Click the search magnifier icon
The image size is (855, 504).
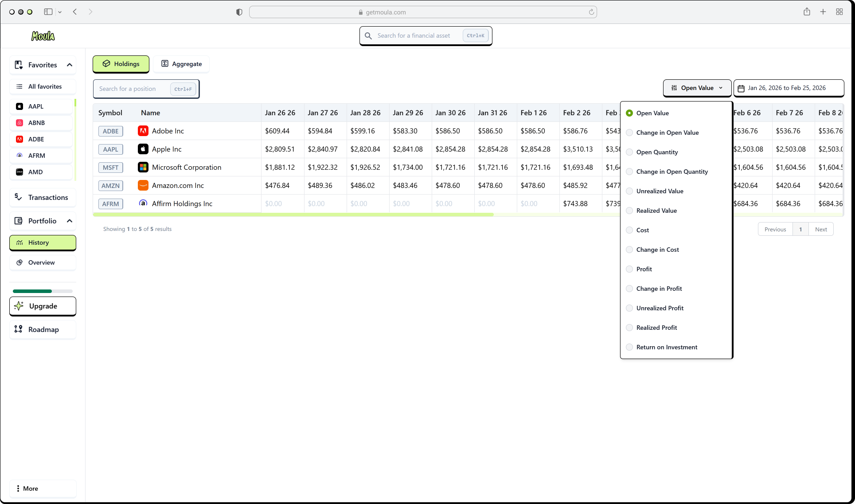[x=368, y=35]
